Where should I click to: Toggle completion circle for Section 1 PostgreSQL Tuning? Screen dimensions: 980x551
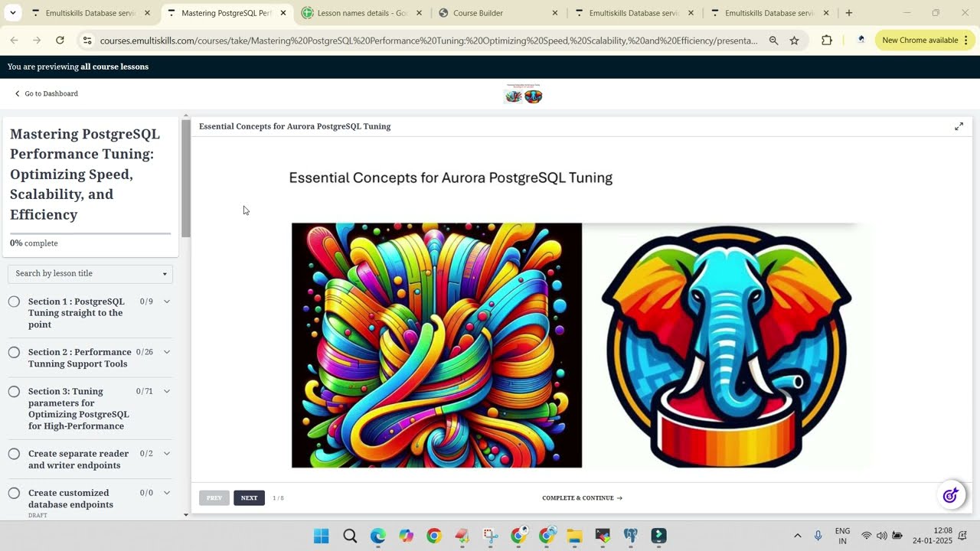click(x=14, y=302)
